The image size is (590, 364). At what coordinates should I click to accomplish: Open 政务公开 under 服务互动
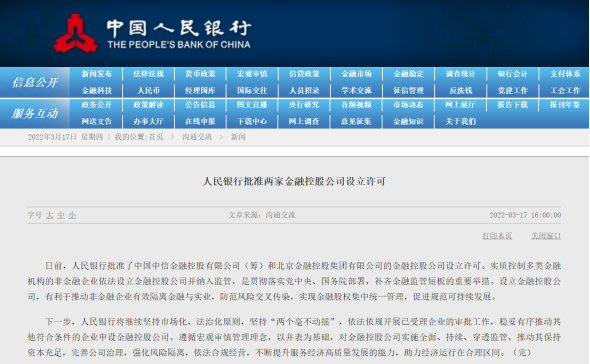(x=97, y=105)
